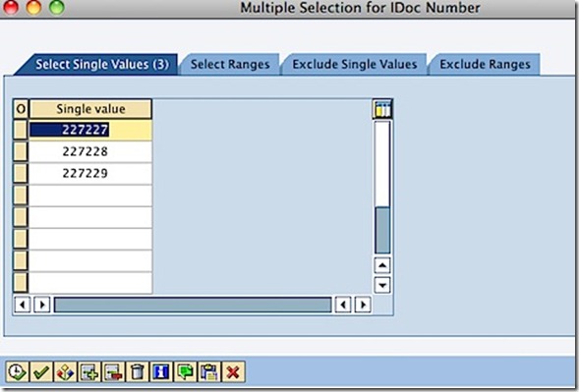Image resolution: width=579 pixels, height=392 pixels.
Task: Click left arrow at far-left end of horizontal scrollbar
Action: point(23,305)
